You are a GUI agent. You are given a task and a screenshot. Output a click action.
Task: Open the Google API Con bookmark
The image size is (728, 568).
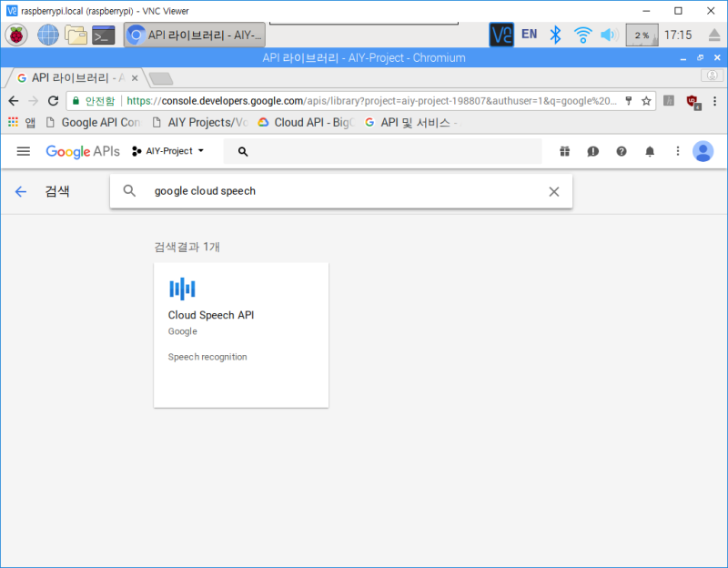tap(93, 122)
